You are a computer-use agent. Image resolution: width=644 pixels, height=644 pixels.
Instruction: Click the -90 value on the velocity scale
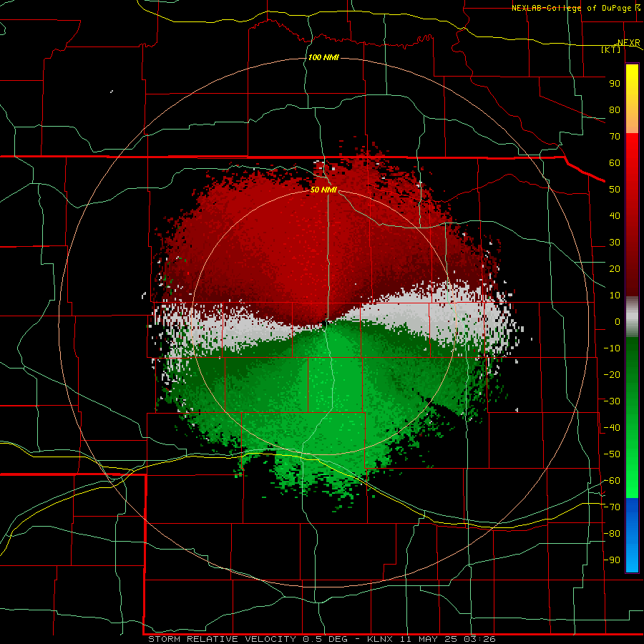pyautogui.click(x=612, y=560)
